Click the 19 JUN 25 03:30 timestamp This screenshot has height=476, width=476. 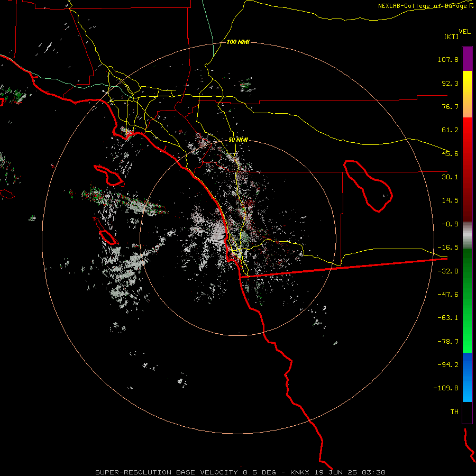[x=350, y=472]
